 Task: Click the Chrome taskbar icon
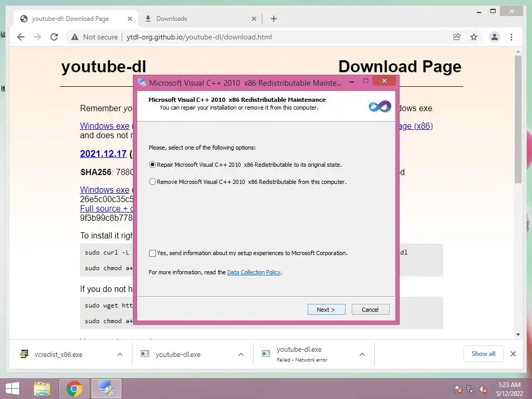tap(74, 389)
